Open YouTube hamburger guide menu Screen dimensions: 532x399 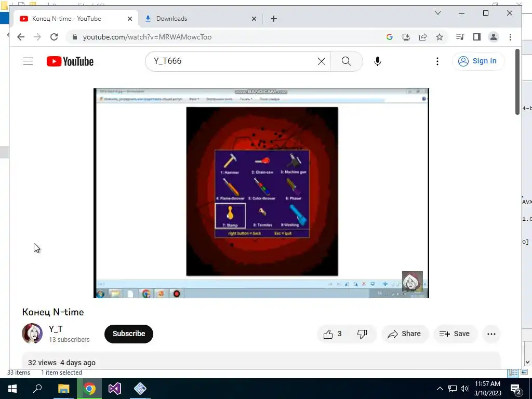click(x=28, y=61)
